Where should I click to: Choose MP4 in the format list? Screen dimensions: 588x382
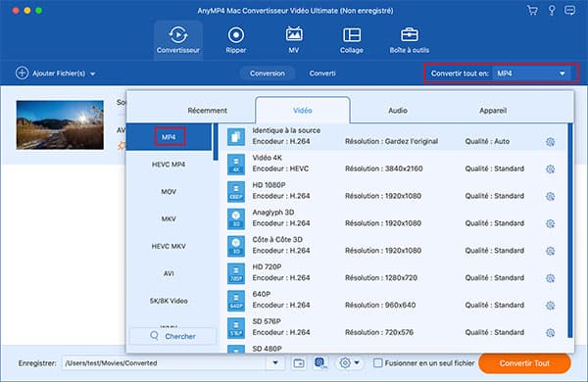[169, 137]
